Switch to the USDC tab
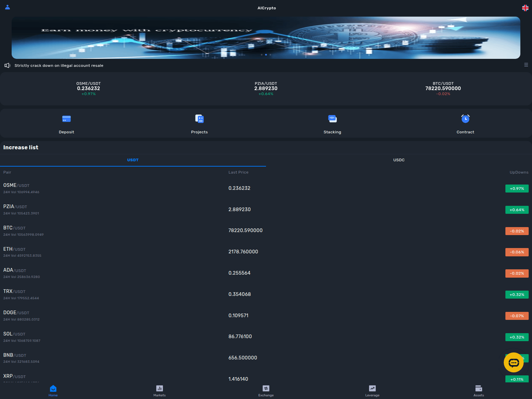 [x=399, y=160]
